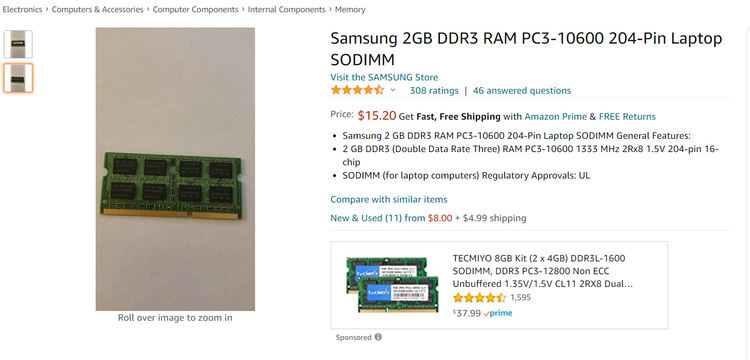
Task: Open the star rating dropdown chevron
Action: (x=393, y=90)
